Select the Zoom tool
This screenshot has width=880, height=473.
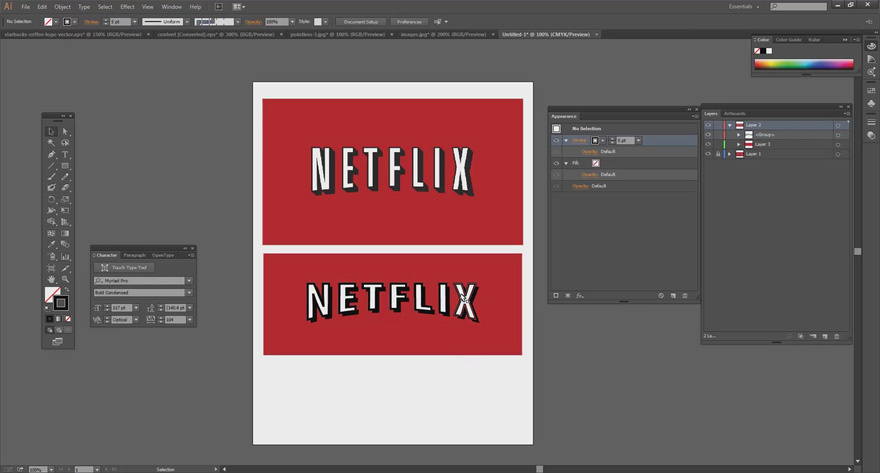pyautogui.click(x=65, y=279)
